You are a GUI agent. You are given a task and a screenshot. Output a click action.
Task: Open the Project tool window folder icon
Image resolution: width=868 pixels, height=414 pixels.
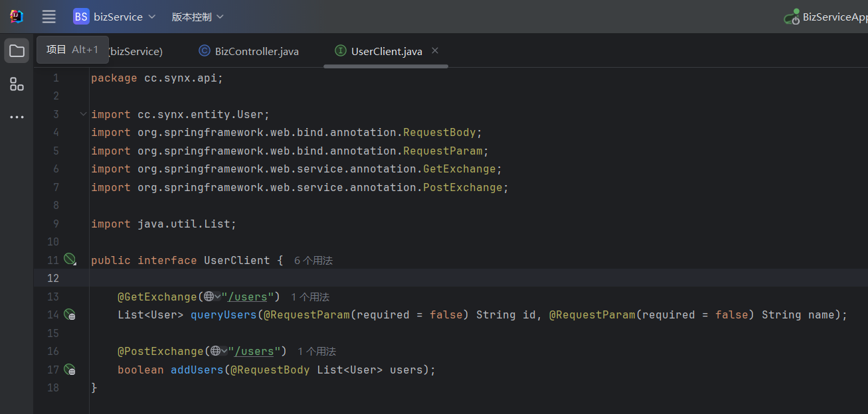(x=17, y=51)
